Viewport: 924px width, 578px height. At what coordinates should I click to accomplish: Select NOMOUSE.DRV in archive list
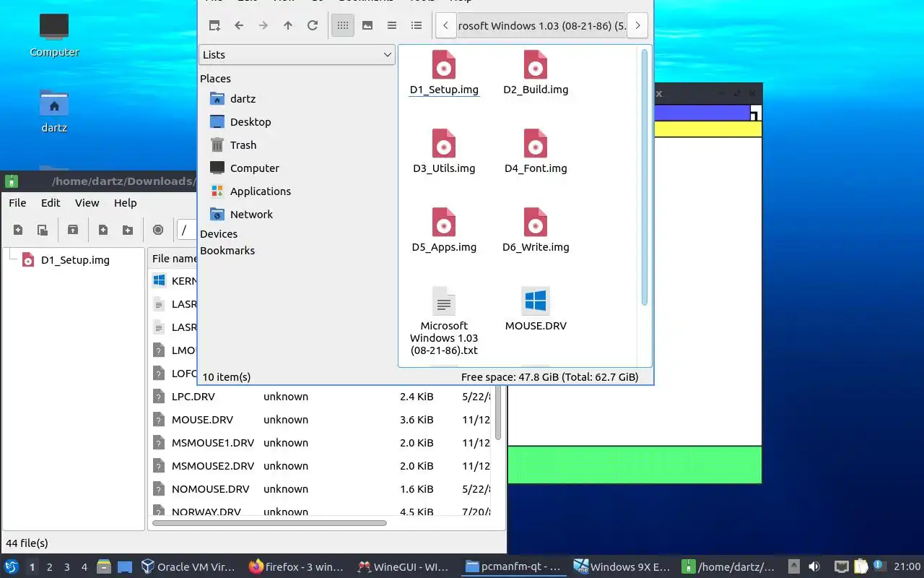click(x=321, y=489)
